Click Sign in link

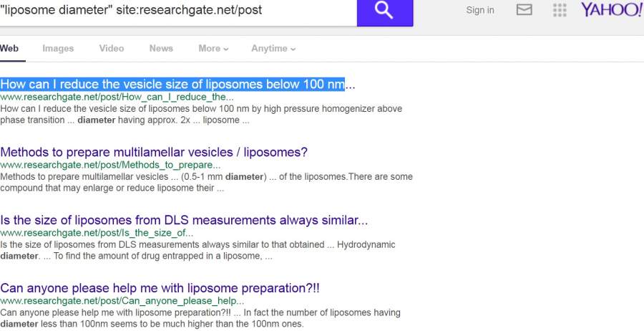click(480, 10)
